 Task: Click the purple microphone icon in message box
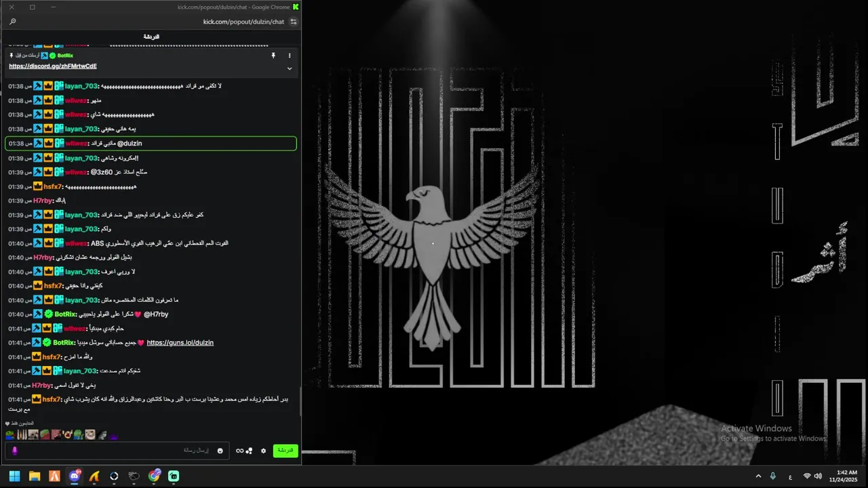point(14,451)
